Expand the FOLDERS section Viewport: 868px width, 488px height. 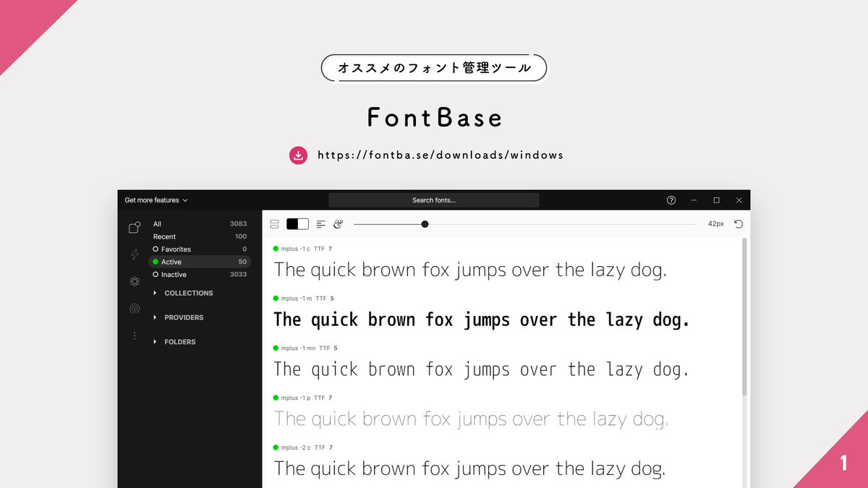[x=174, y=342]
